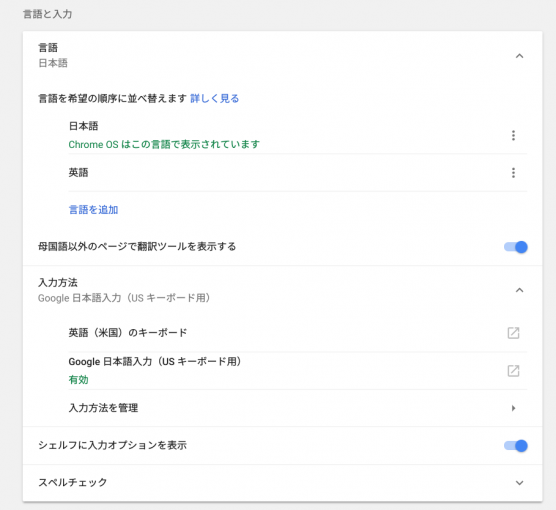The height and width of the screenshot is (510, 556).
Task: Click the 英語 language list entry
Action: 78,173
